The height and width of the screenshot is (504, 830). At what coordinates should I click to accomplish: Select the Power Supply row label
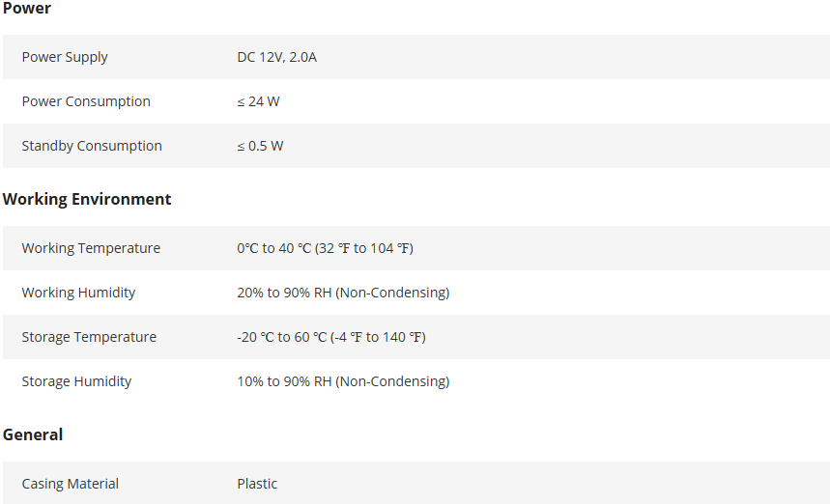pyautogui.click(x=65, y=57)
